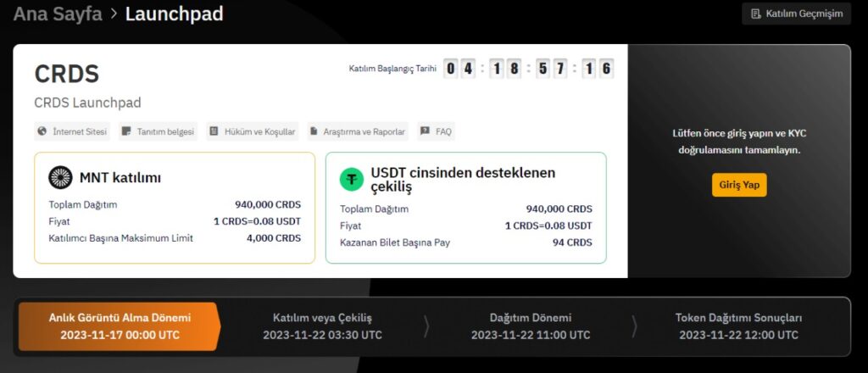Click 94 CRDS per winning ticket value
Viewport: 868px width, 373px height.
coord(572,242)
